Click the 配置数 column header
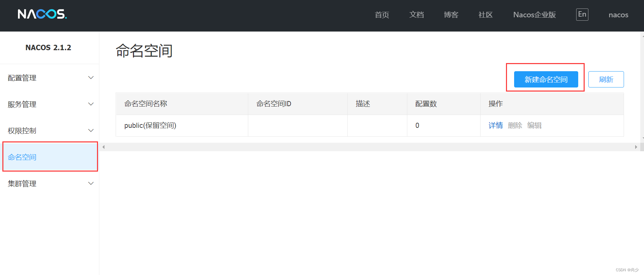The width and height of the screenshot is (644, 275). pyautogui.click(x=444, y=104)
